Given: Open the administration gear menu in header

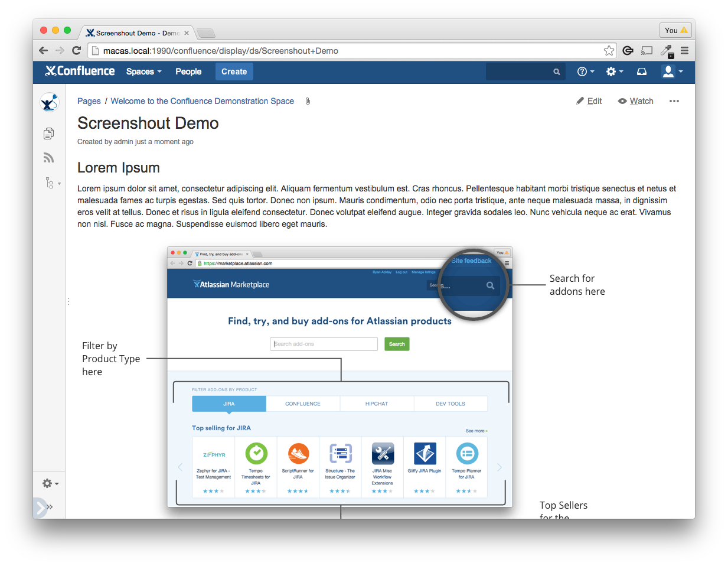Looking at the screenshot, I should tap(615, 71).
